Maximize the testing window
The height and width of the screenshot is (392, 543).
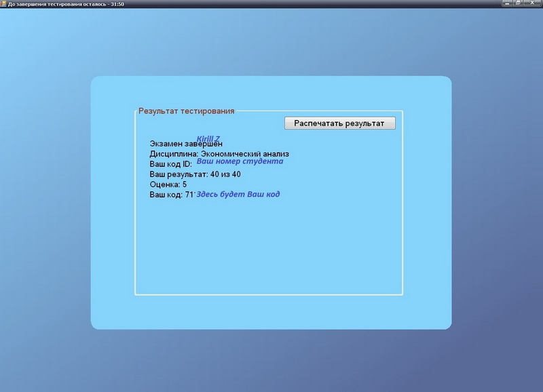(519, 3)
